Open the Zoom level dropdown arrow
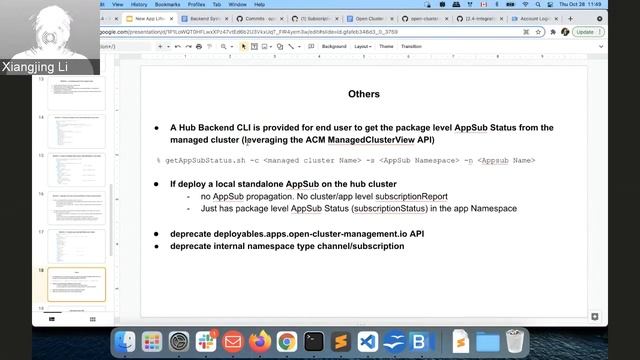The width and height of the screenshot is (640, 360). click(231, 47)
